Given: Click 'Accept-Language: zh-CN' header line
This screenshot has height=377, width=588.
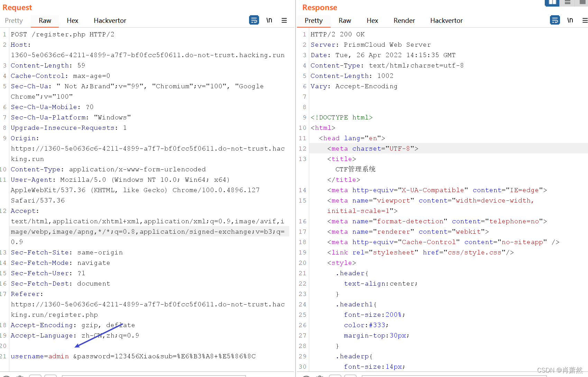Looking at the screenshot, I should click(x=75, y=335).
